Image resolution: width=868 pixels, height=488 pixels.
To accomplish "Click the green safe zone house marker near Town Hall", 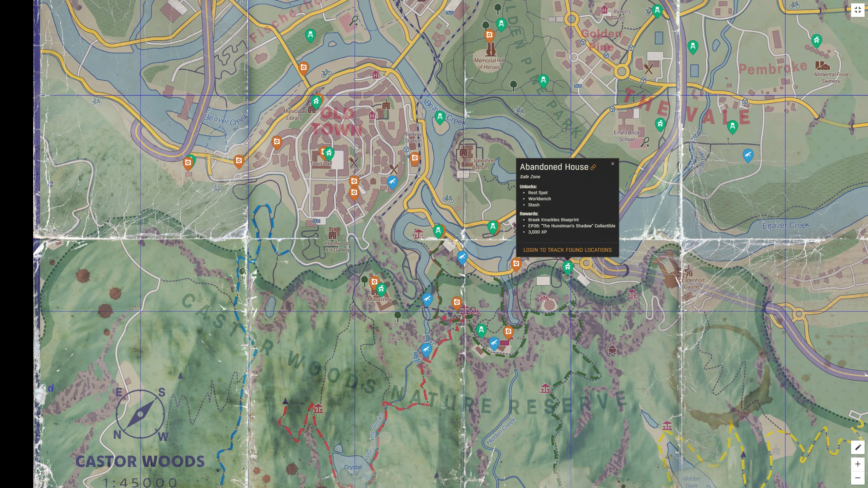I will [x=329, y=153].
